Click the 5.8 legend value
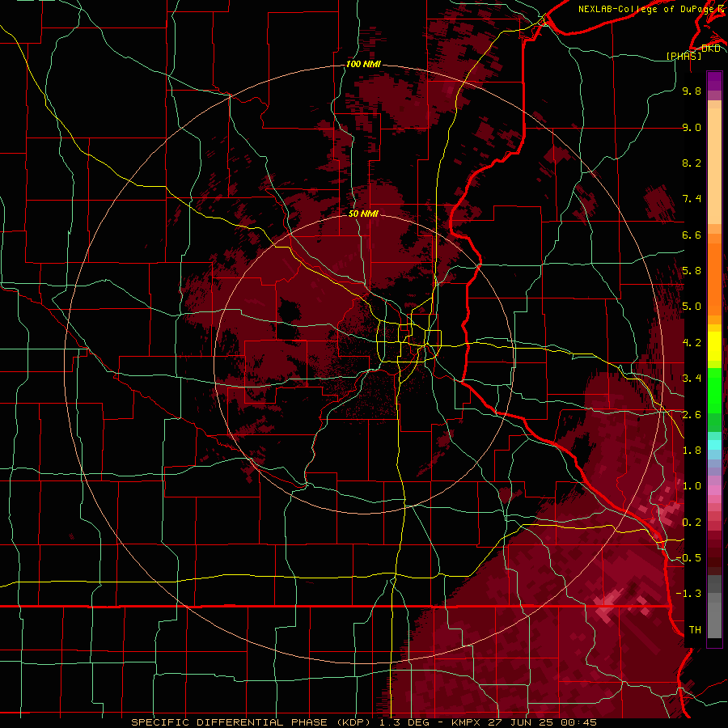The height and width of the screenshot is (728, 728). coord(692,271)
